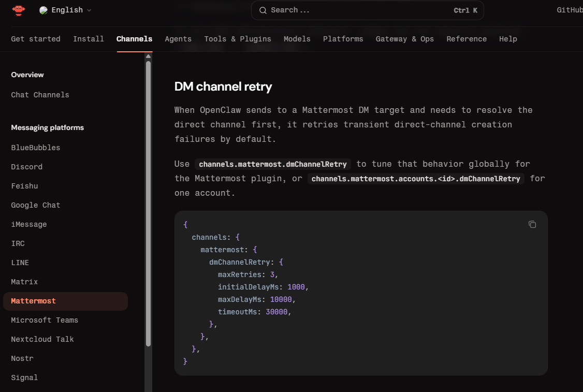
Task: Open the BlueBubbles sidebar page
Action: pyautogui.click(x=36, y=148)
